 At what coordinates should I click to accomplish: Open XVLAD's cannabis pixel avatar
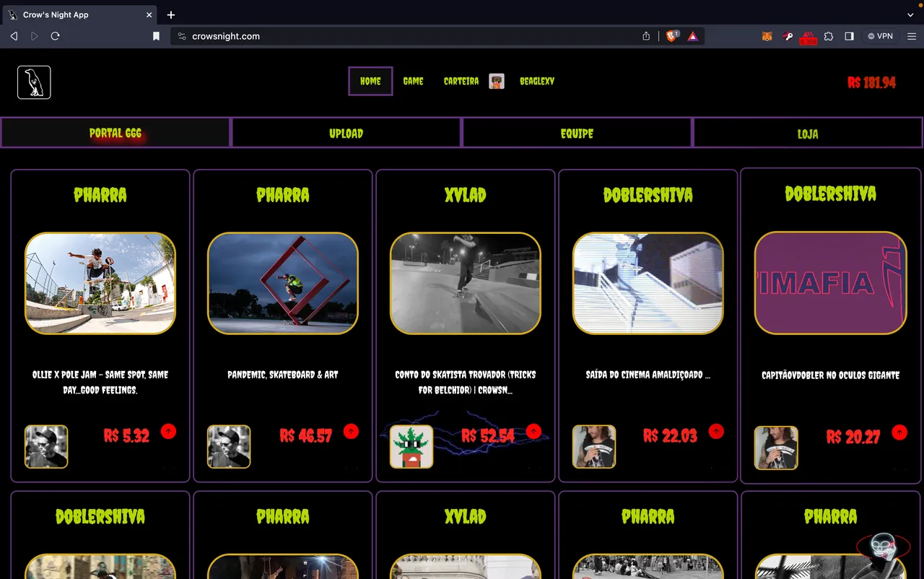click(x=411, y=447)
